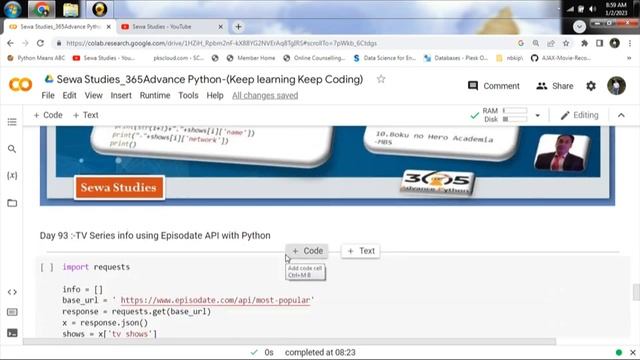Click the Share button
Image resolution: width=640 pixels, height=360 pixels.
555,86
